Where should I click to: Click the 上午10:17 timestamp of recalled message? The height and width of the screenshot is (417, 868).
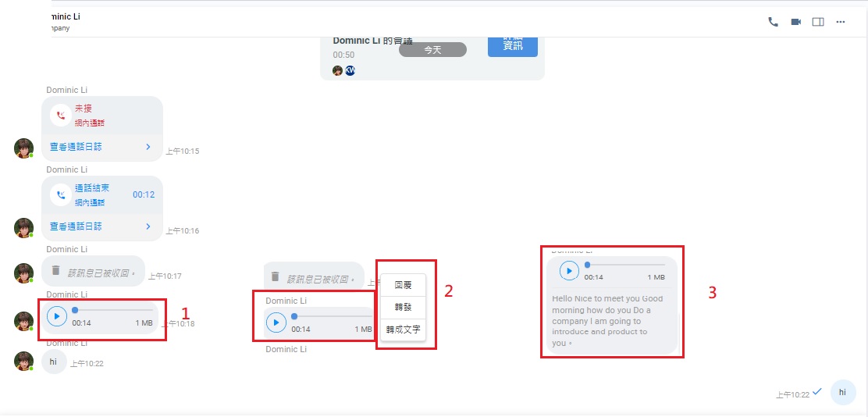[165, 276]
